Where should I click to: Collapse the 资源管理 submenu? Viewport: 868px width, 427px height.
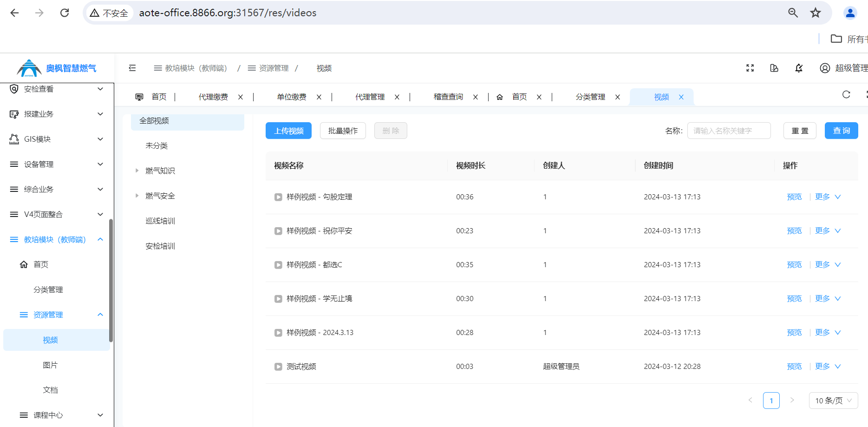(100, 315)
